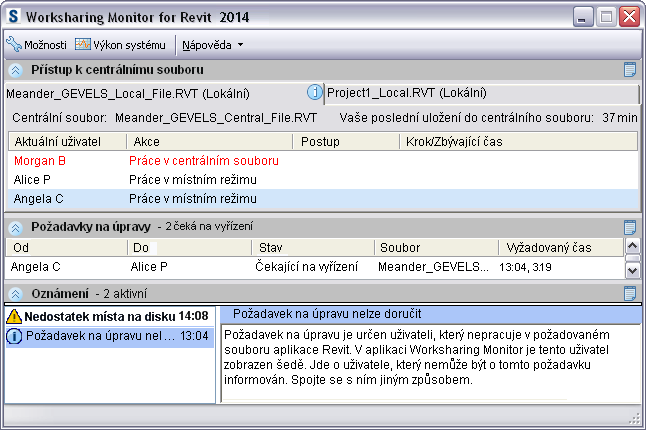Screen dimensions: 646x430
Task: Click info icon of 13:04 notification
Action: pyautogui.click(x=14, y=337)
